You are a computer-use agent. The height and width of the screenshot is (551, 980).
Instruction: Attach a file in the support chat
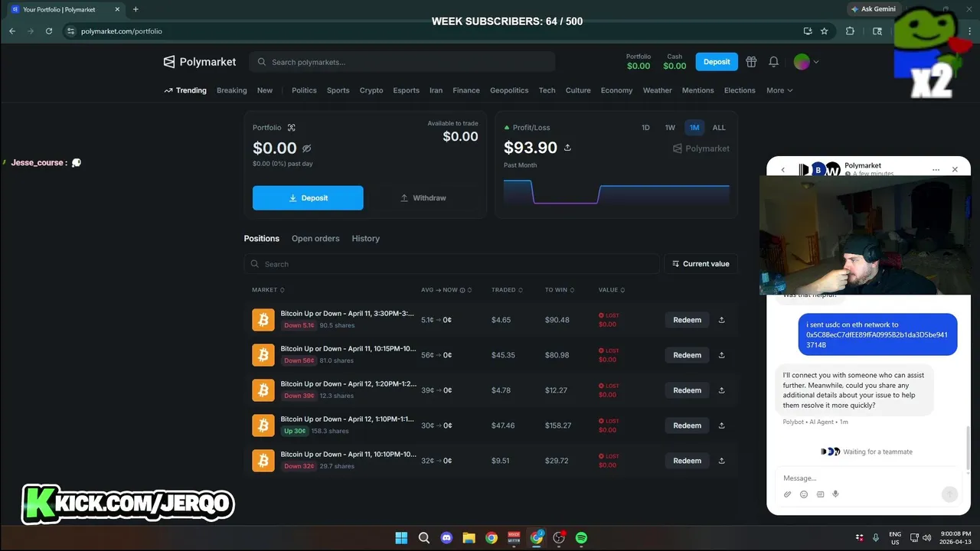(x=787, y=494)
